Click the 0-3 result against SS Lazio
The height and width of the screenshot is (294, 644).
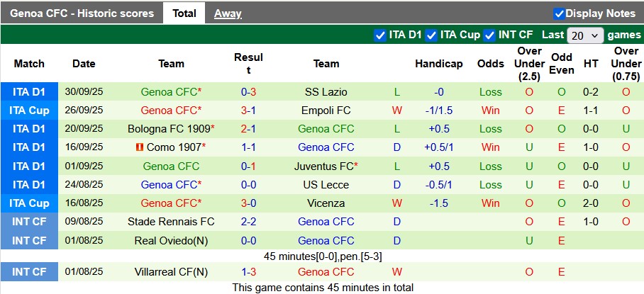[x=248, y=92]
